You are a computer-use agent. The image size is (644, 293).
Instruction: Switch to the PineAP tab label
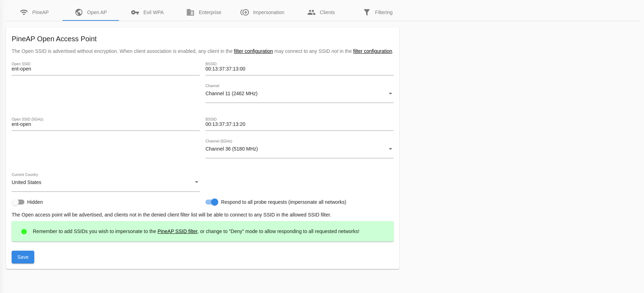(x=41, y=12)
